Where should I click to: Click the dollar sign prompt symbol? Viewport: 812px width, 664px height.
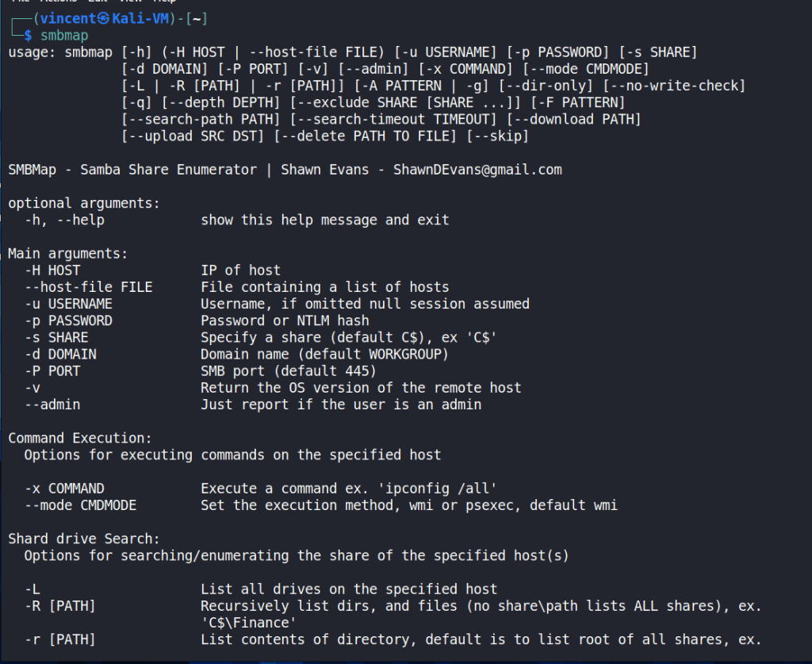coord(28,35)
